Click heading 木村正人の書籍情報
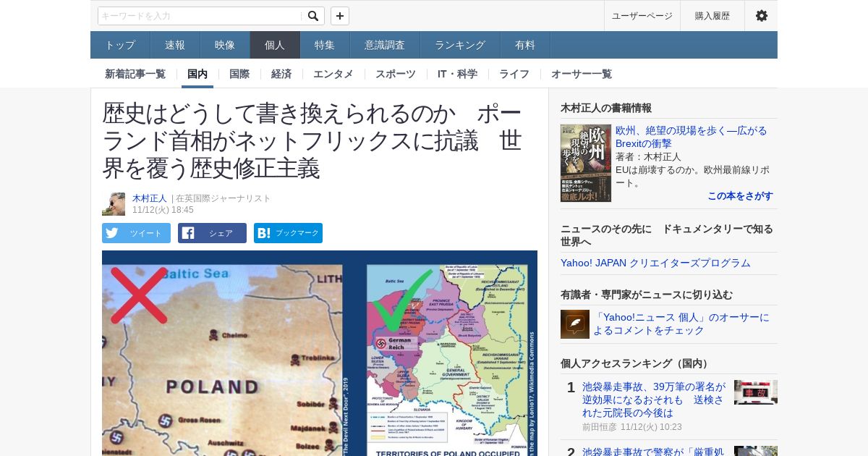Image resolution: width=868 pixels, height=456 pixels. 606,108
